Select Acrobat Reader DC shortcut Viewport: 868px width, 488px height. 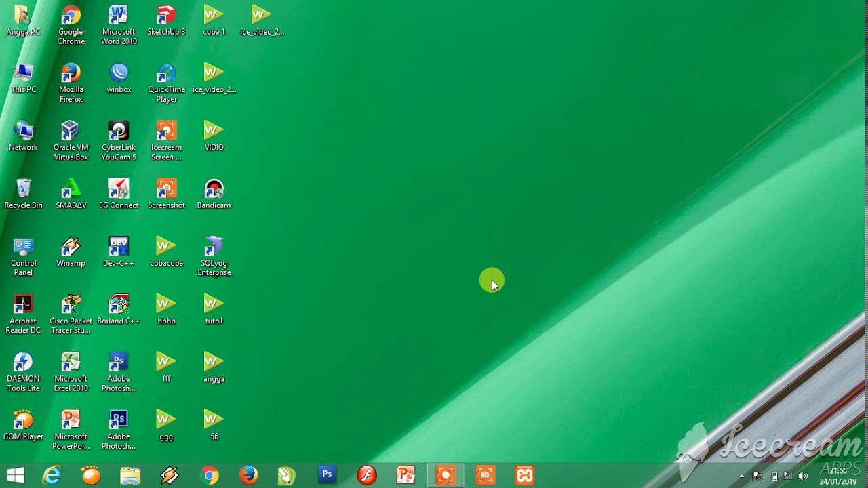23,314
